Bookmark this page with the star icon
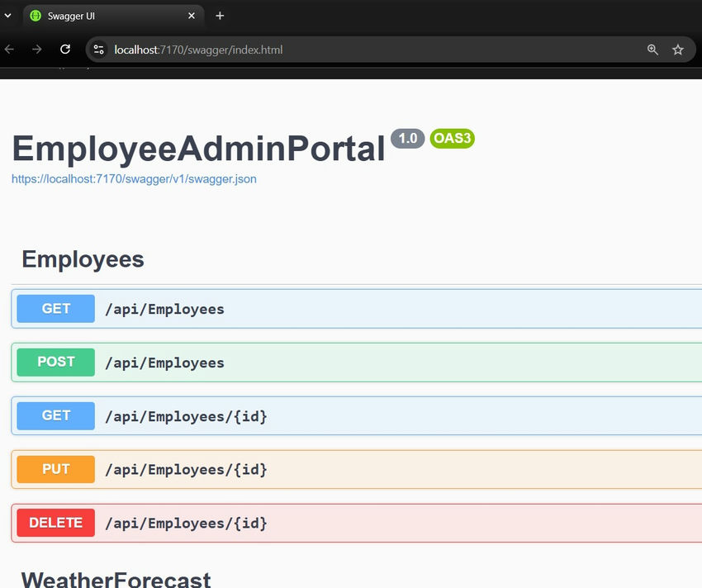 point(678,50)
